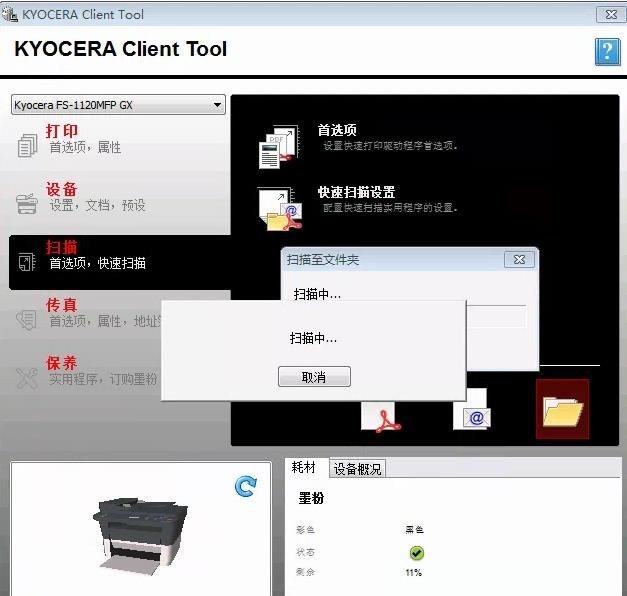Click the scan to PDF Acrobat icon
This screenshot has height=596, width=627.
tap(381, 417)
